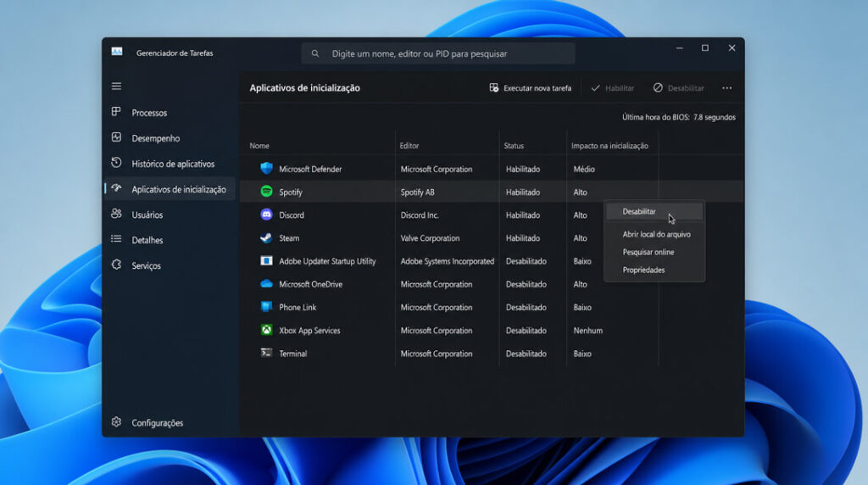Click Habilitado status of Steam
868x485 pixels.
522,238
